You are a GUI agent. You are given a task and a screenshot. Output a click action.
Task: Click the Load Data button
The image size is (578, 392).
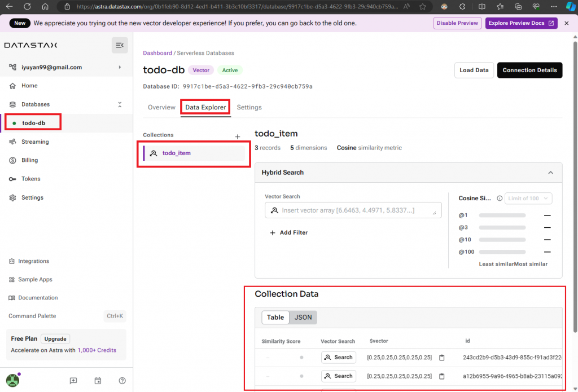[474, 70]
